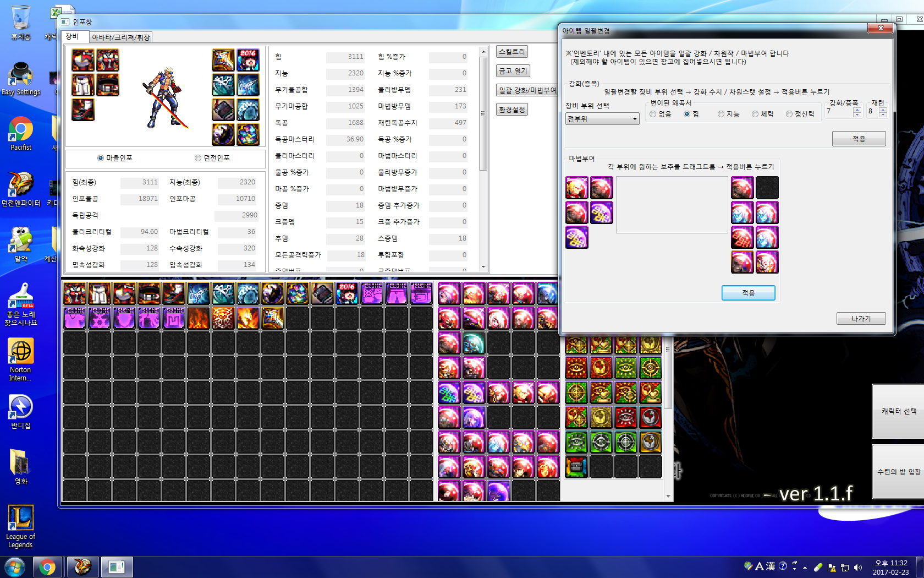Viewport: 924px width, 578px height.
Task: Click the 금고 열기 button
Action: 513,71
